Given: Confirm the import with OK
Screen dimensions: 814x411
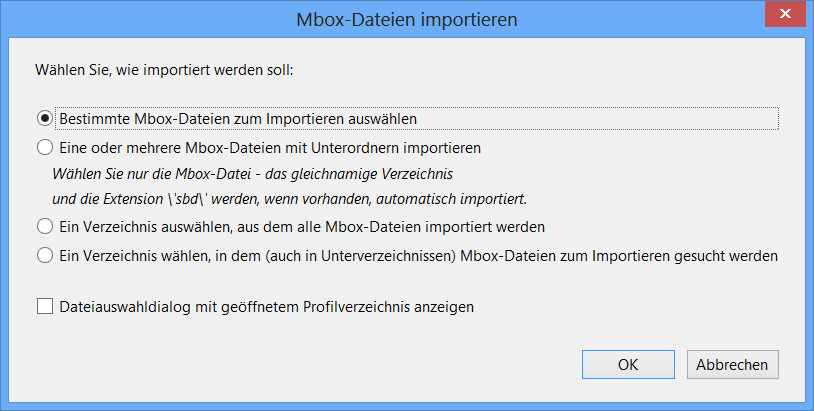Looking at the screenshot, I should point(628,365).
